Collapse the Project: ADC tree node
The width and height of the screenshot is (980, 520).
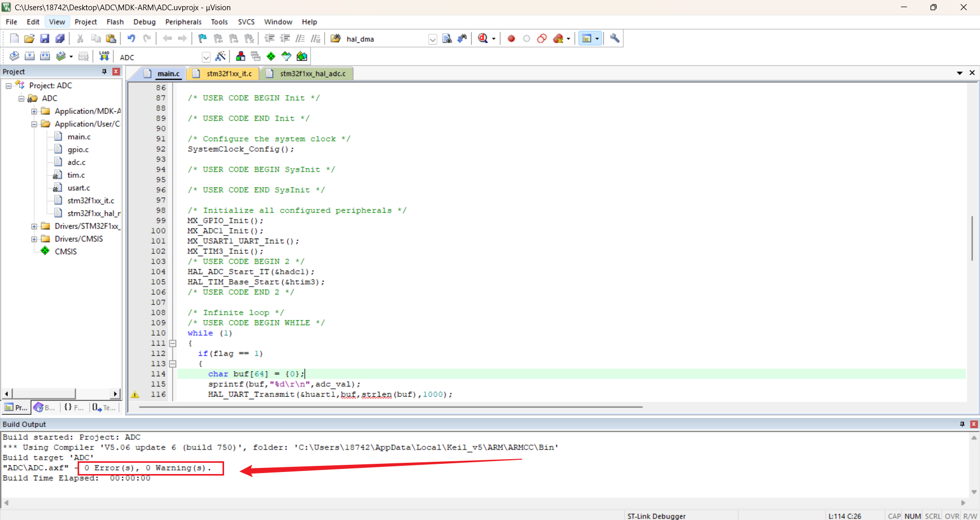[9, 85]
